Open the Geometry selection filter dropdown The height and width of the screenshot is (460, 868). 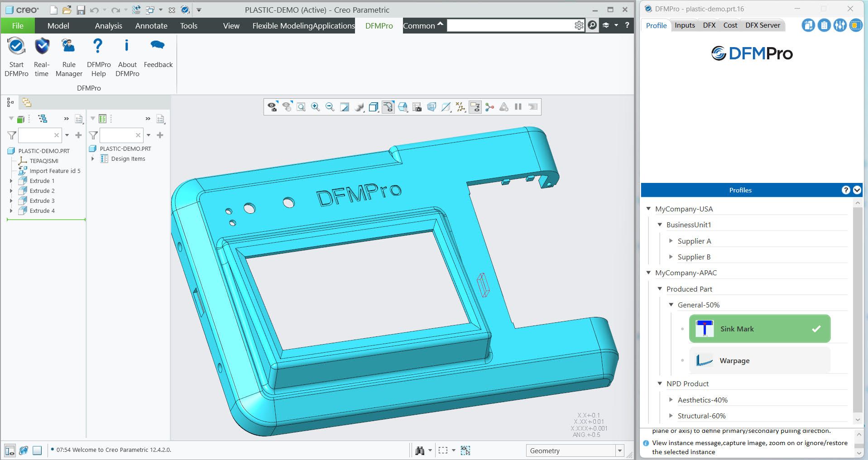click(620, 450)
